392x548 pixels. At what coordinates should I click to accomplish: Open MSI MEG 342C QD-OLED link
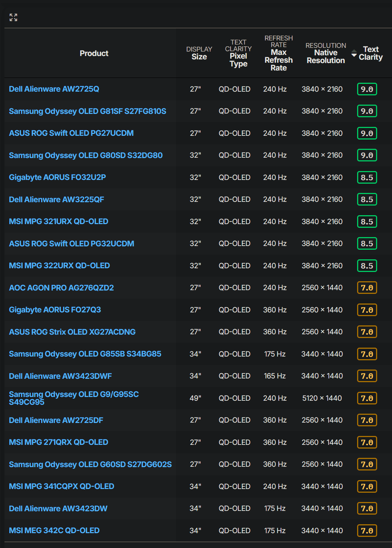click(54, 531)
